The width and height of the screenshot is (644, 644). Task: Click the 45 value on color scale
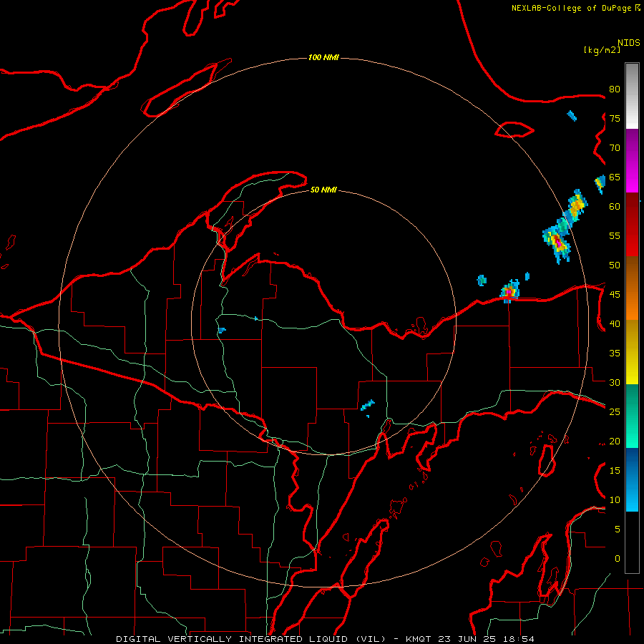tap(615, 295)
